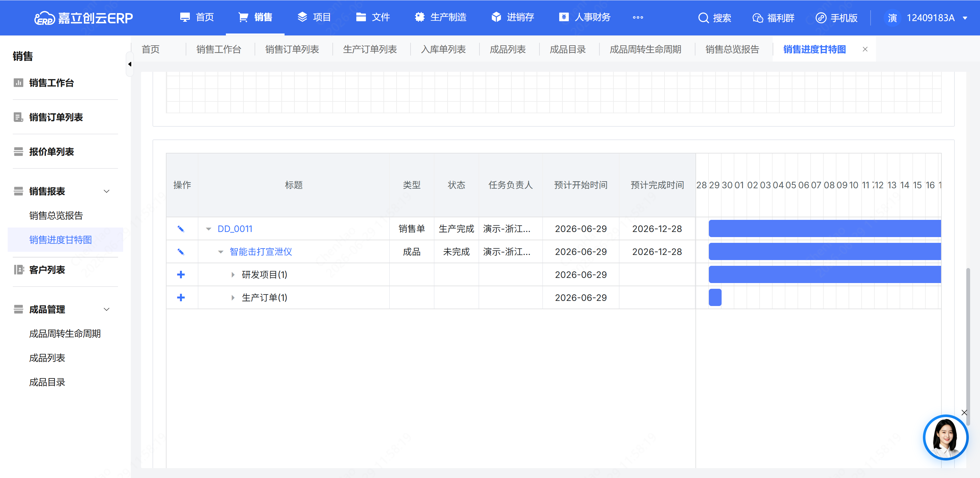Switch to the 首页 page tab

click(x=151, y=49)
